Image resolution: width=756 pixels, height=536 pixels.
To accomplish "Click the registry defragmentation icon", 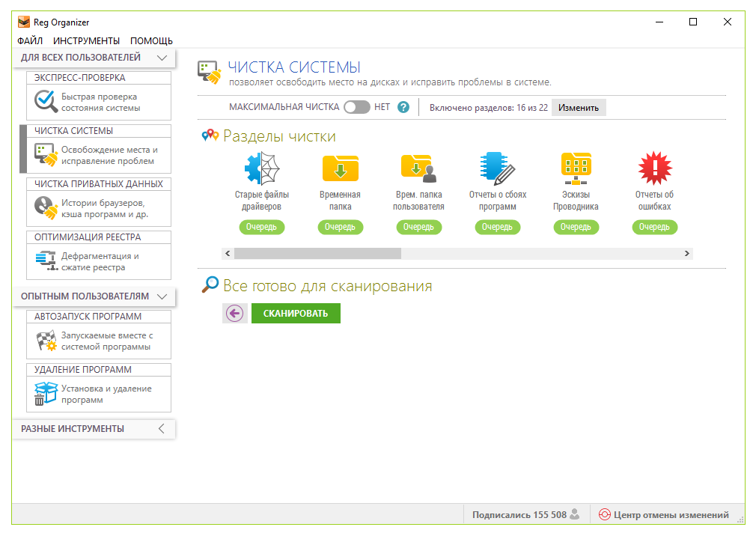I will coord(46,261).
